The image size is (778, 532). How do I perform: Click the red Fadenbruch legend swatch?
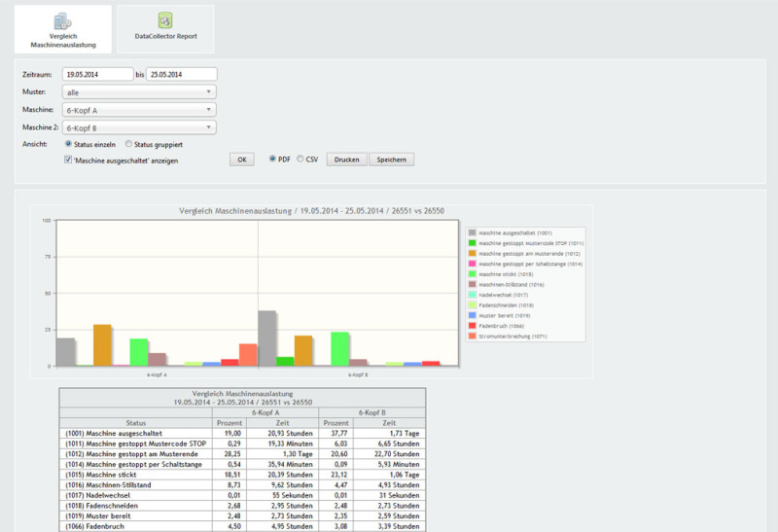click(473, 325)
